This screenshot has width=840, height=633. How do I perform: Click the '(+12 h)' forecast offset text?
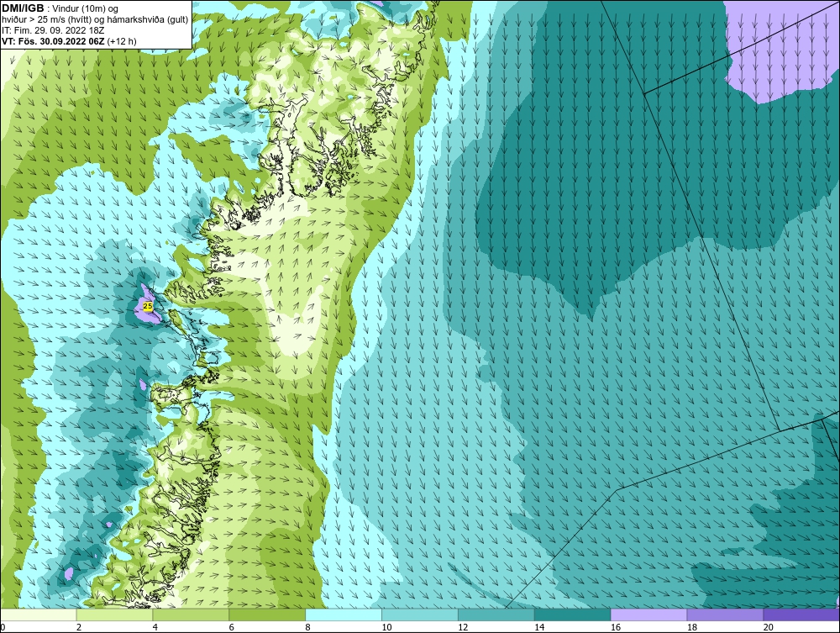coord(122,41)
